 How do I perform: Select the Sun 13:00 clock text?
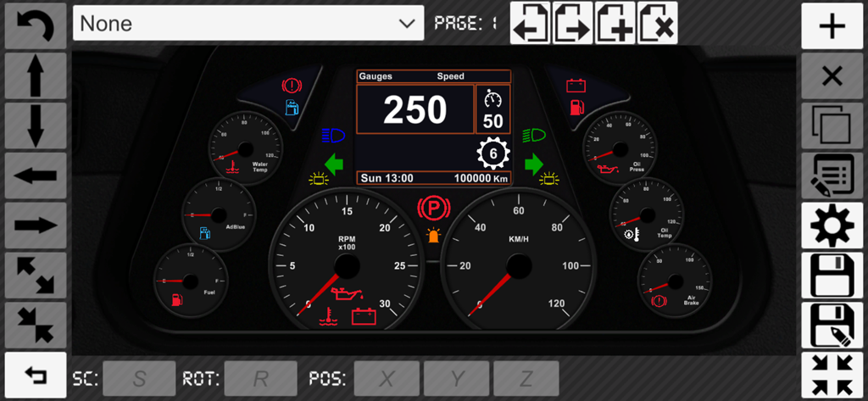coord(387,178)
